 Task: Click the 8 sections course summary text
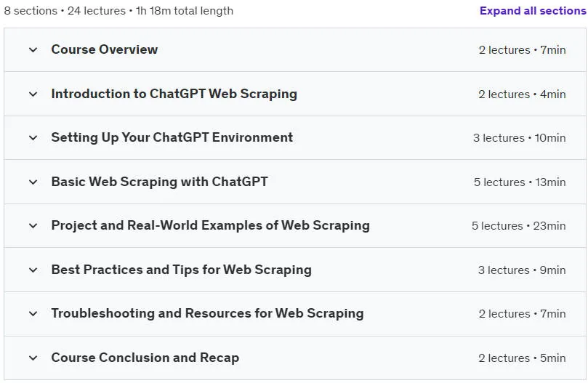pos(118,10)
